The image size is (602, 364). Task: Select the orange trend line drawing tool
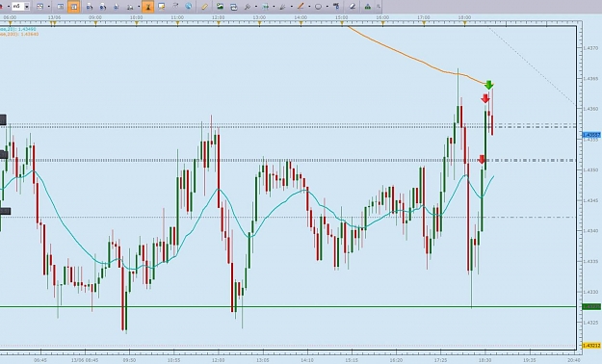coord(301,6)
